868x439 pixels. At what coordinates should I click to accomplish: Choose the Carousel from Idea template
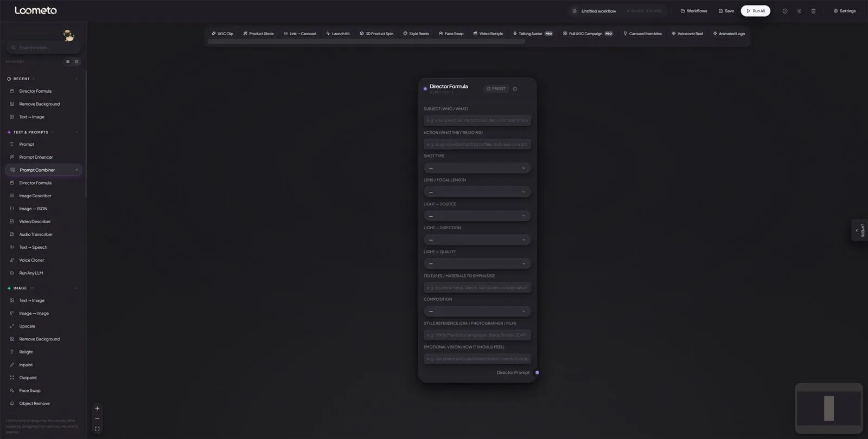pyautogui.click(x=642, y=34)
